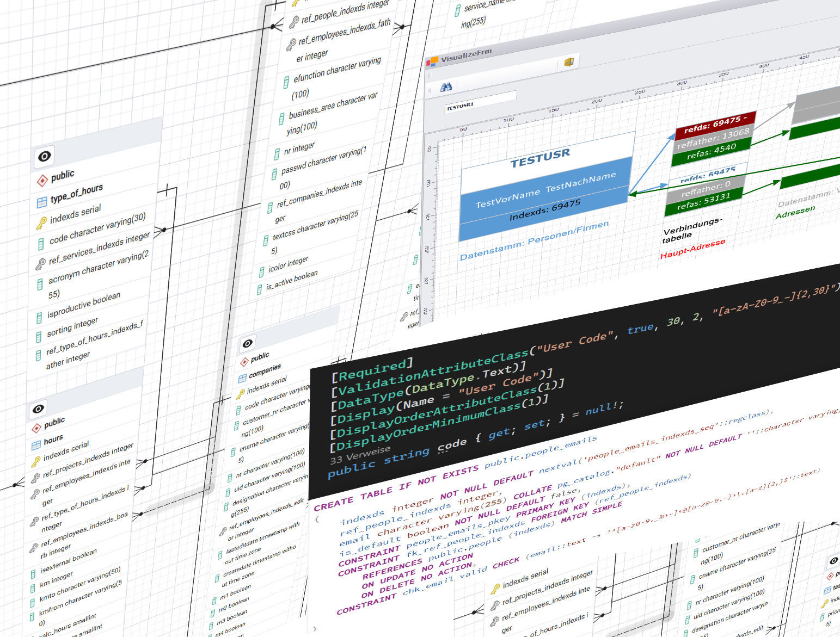Click the 'Datenstamm: Personen/Firmen' label
The width and height of the screenshot is (840, 637).
coord(534,241)
